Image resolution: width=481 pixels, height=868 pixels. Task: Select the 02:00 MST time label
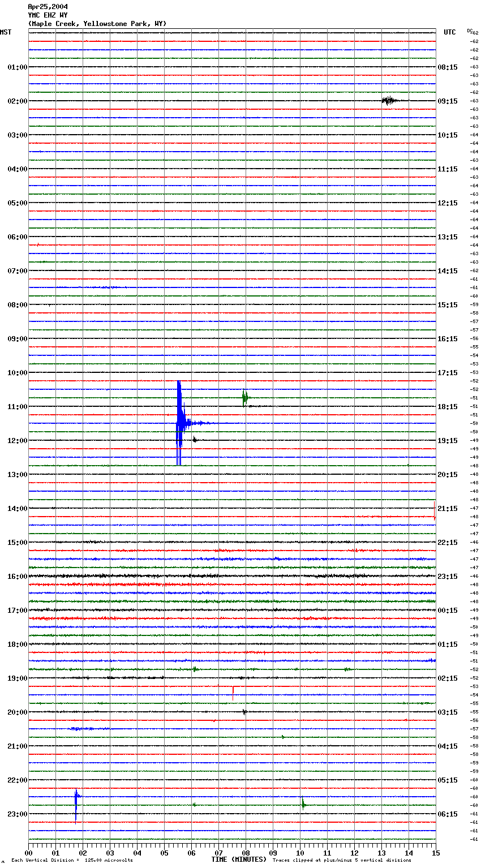[x=18, y=101]
